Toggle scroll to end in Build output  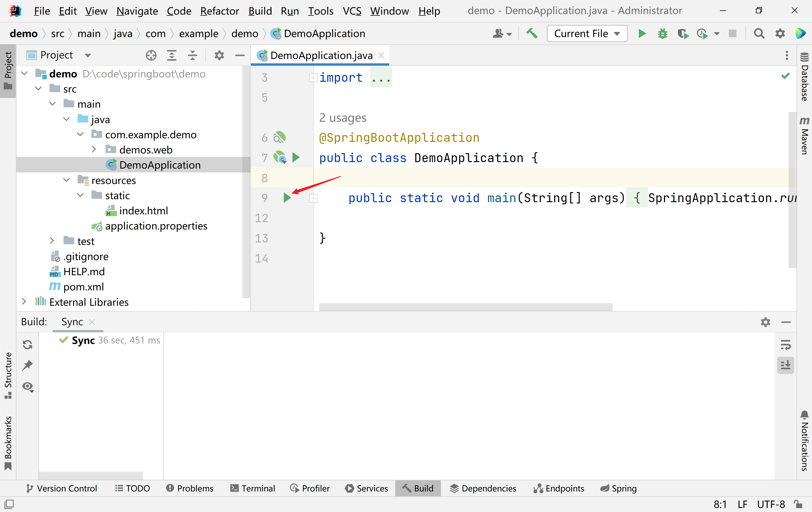tap(785, 365)
